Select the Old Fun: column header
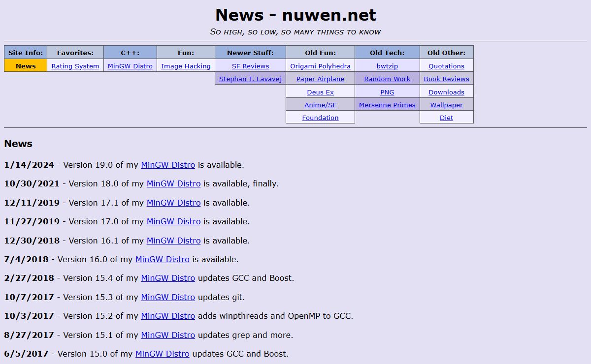The width and height of the screenshot is (591, 364). (320, 53)
